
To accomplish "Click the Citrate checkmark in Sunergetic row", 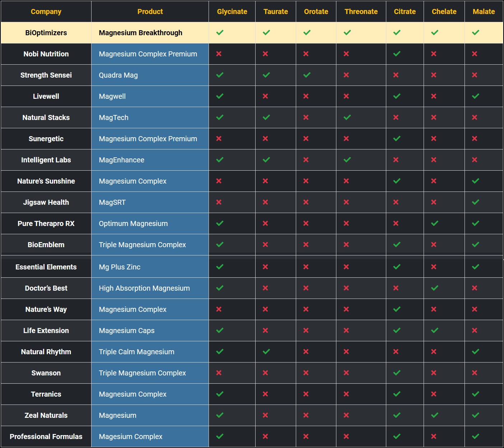I will 397,139.
